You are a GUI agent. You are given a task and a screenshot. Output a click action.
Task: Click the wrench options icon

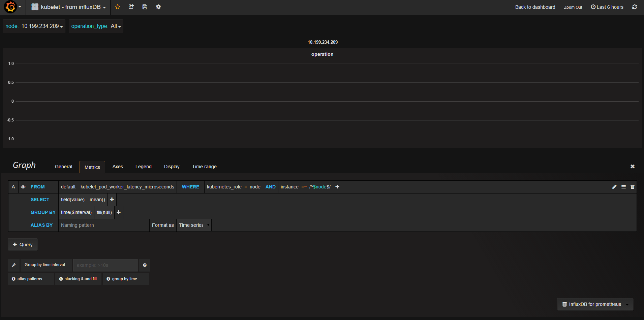[14, 265]
